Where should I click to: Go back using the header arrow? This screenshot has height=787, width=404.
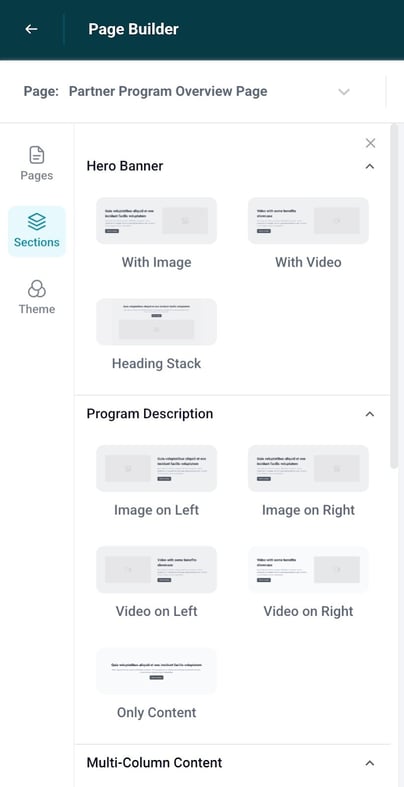point(31,29)
